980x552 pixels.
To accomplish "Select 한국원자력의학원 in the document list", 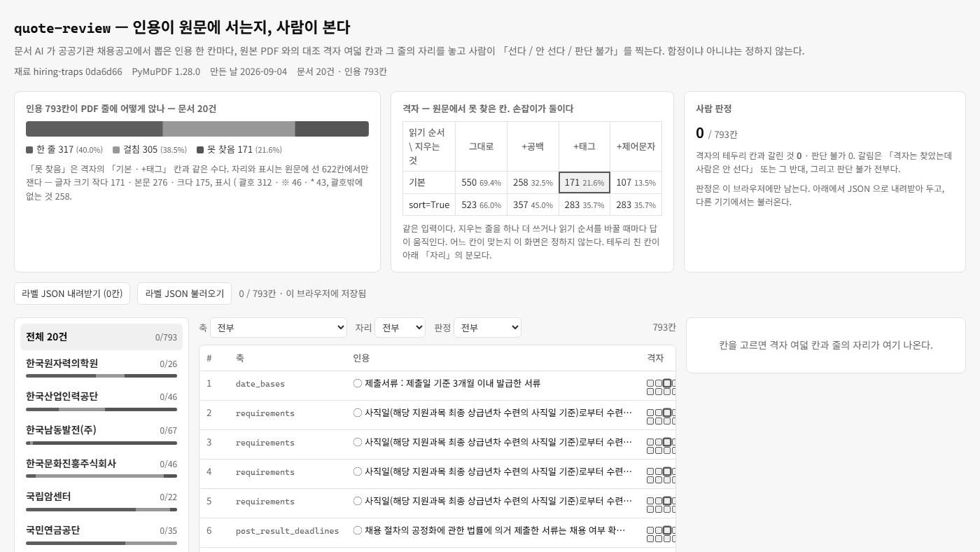I will (x=101, y=368).
